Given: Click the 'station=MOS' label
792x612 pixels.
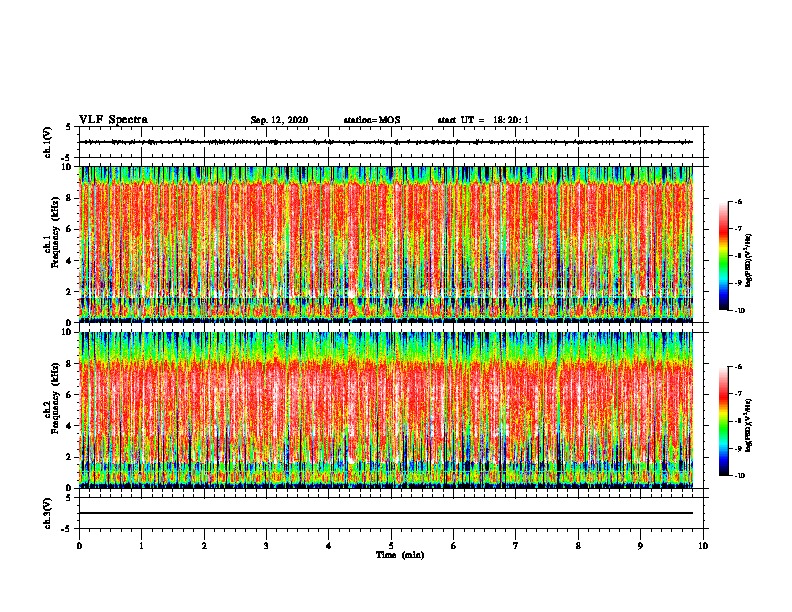Looking at the screenshot, I should click(x=372, y=120).
